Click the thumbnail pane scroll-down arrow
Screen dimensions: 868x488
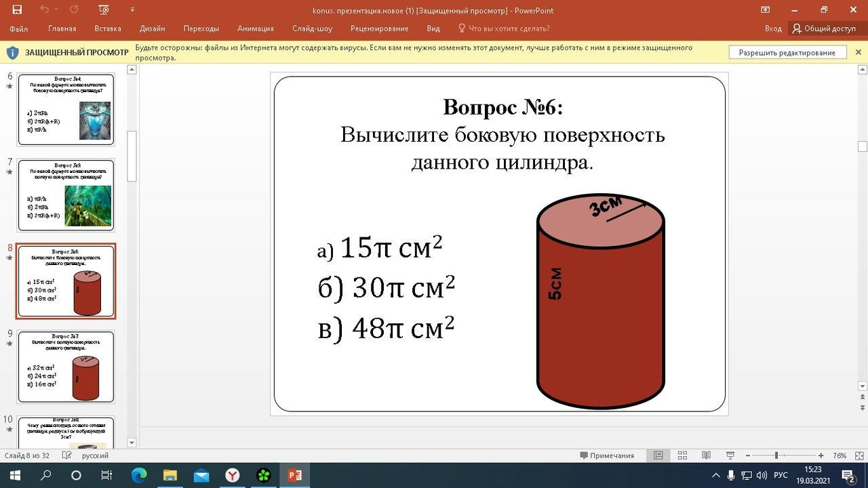click(132, 443)
